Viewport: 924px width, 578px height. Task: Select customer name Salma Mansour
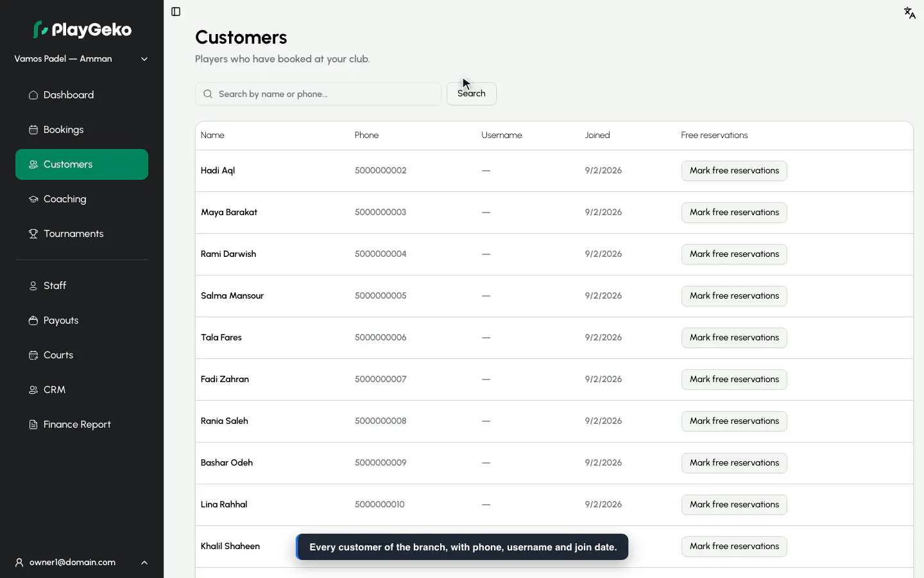pos(232,296)
